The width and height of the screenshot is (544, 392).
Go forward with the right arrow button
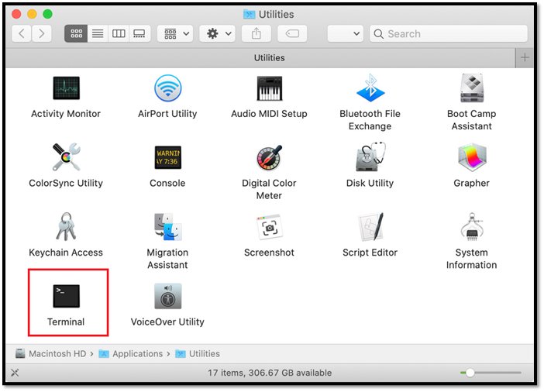(x=42, y=33)
